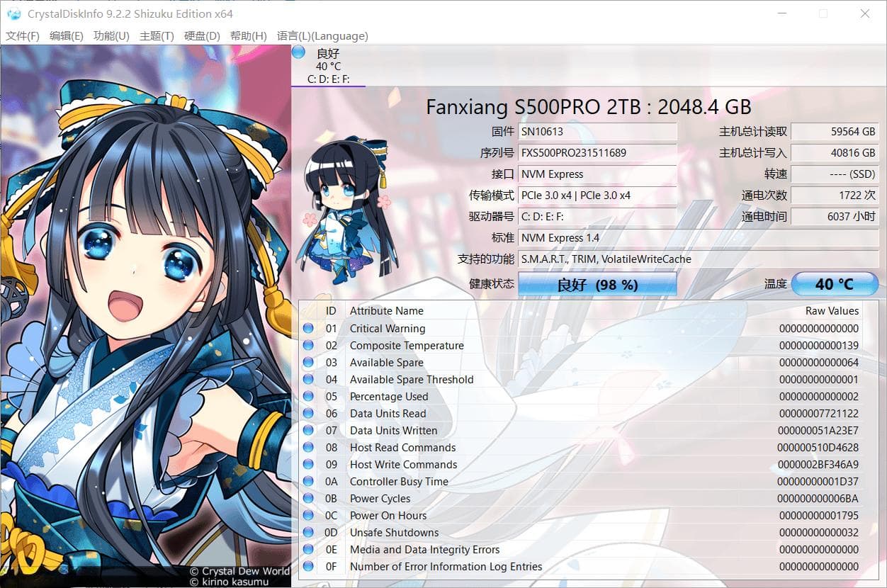Click the transfer mode field PCIe 3.0 x4
Viewport: 887px width, 588px height.
coord(597,196)
